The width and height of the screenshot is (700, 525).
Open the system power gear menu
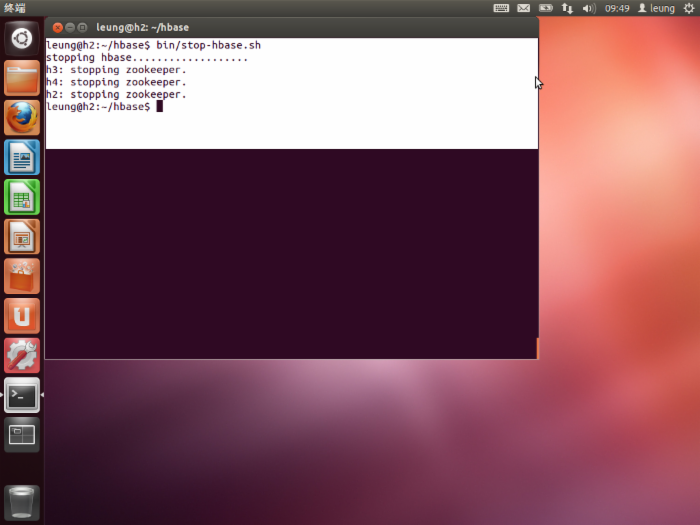[x=689, y=8]
